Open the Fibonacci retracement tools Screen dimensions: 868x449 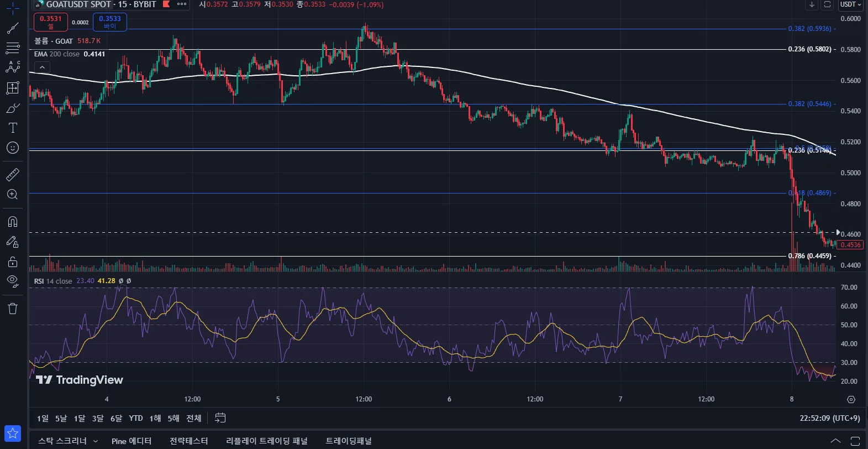13,48
